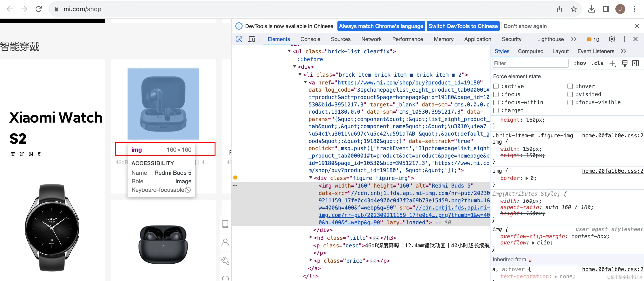Expand the border shorthand property
The width and height of the screenshot is (644, 281).
527,178
